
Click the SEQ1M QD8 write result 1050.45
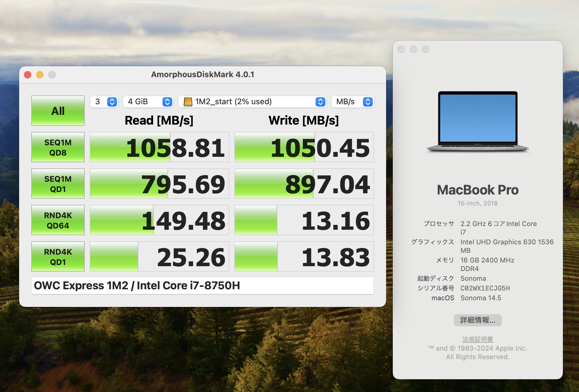click(304, 147)
